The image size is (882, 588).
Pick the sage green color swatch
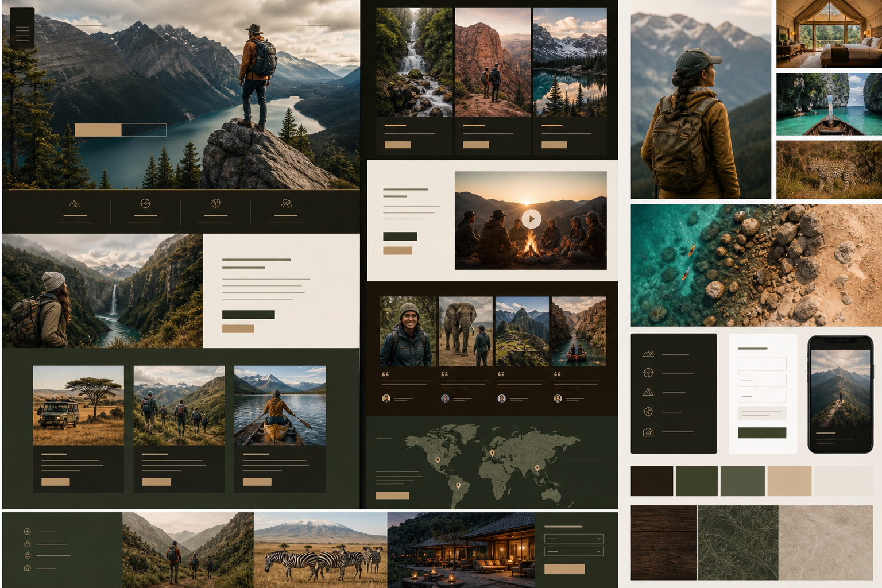[x=742, y=481]
